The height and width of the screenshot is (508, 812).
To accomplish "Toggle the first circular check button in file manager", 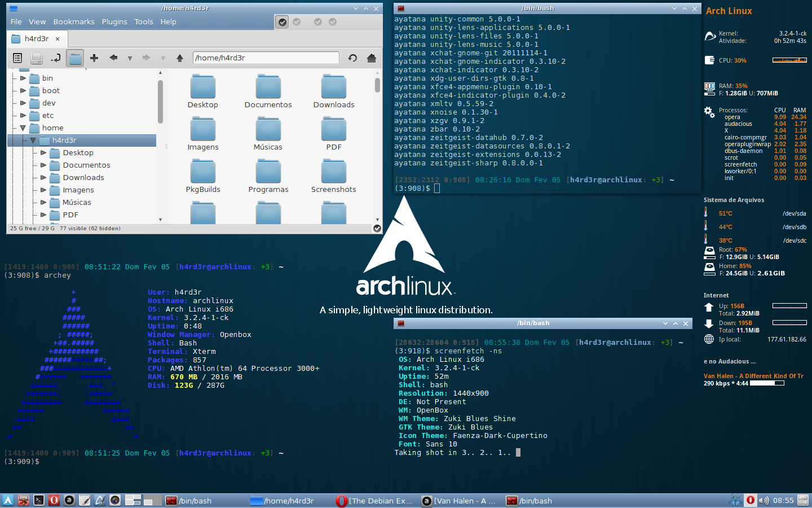I will (x=281, y=22).
